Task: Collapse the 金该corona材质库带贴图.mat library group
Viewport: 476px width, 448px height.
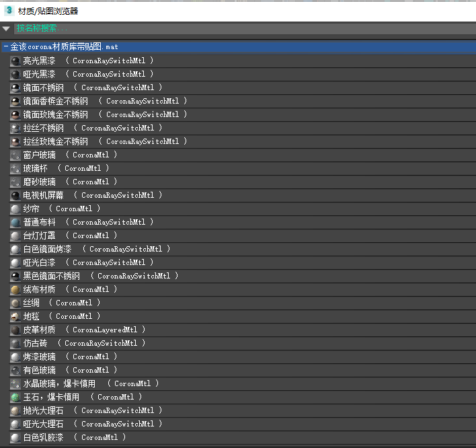Action: coord(6,47)
